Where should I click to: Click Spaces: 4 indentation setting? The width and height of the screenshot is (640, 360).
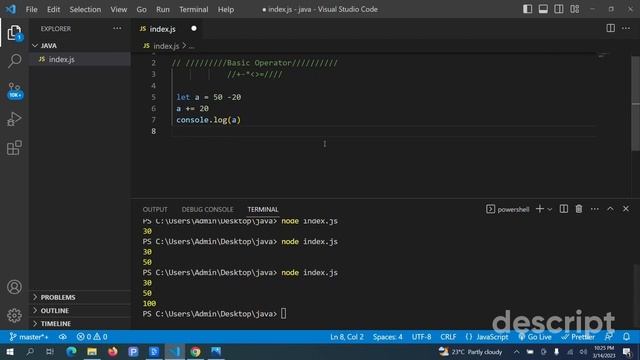tap(387, 337)
